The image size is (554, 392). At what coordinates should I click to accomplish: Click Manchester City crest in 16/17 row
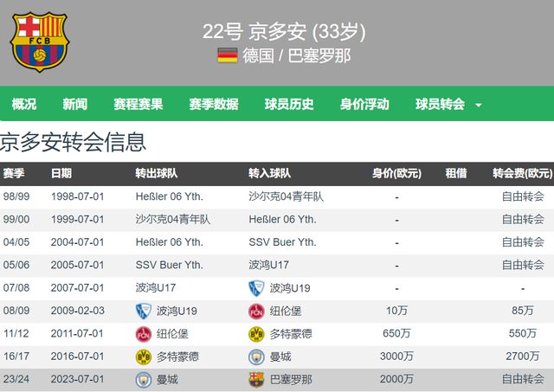pos(256,357)
